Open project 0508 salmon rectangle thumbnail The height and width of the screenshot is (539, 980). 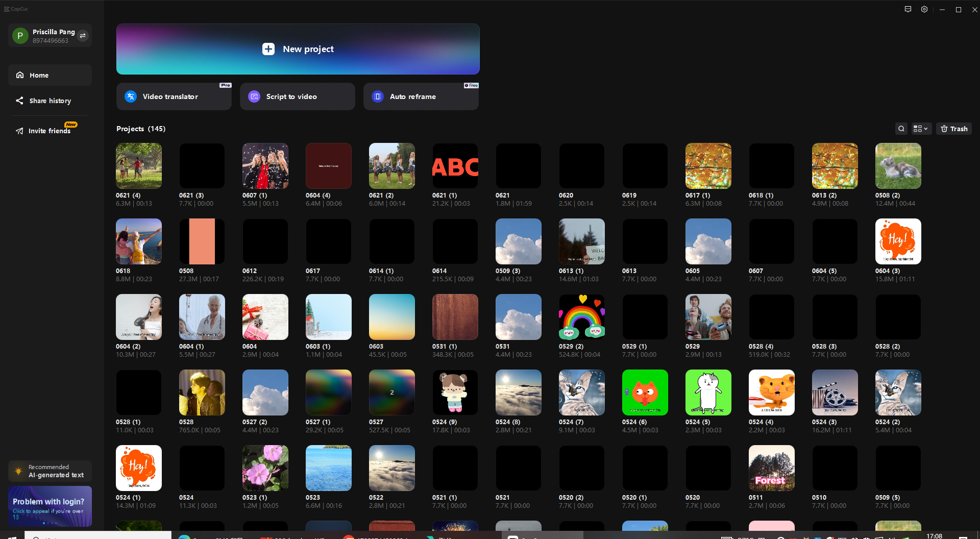(x=202, y=241)
